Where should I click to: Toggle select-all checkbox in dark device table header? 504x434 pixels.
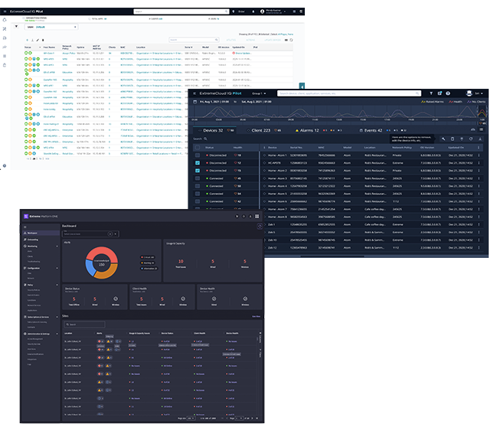pyautogui.click(x=198, y=148)
